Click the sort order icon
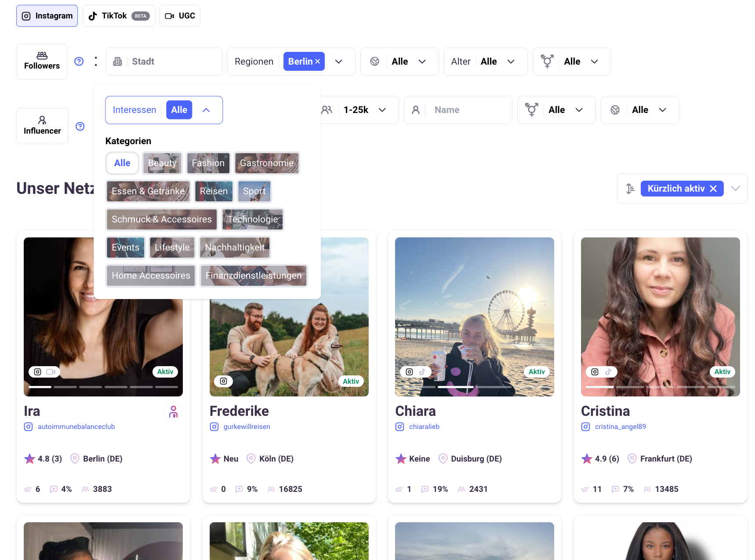The height and width of the screenshot is (560, 755). point(630,189)
